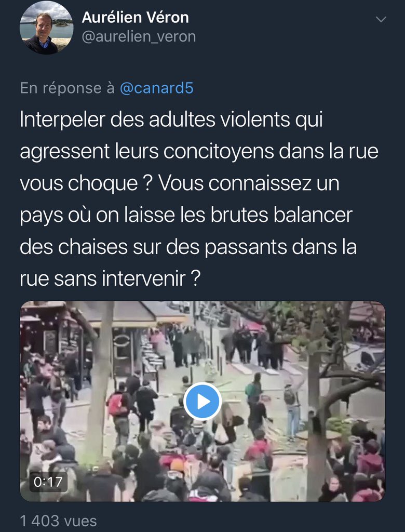Image resolution: width=405 pixels, height=532 pixels.
Task: Click the 0:17 video duration badge
Action: (48, 482)
